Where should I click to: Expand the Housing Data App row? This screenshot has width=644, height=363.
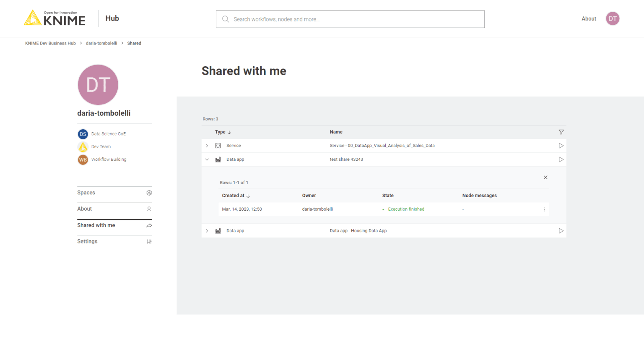[x=207, y=231]
